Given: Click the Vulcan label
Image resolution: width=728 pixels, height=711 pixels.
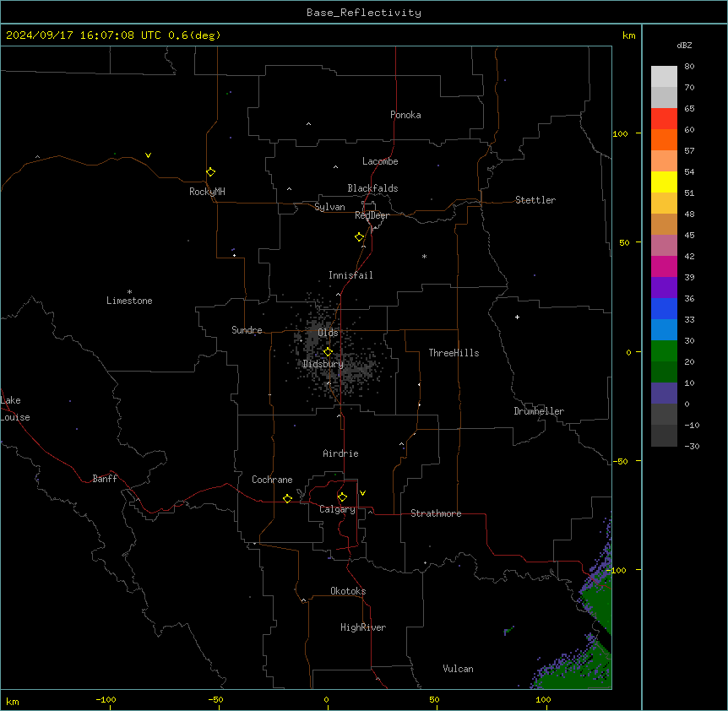Looking at the screenshot, I should pyautogui.click(x=459, y=669).
